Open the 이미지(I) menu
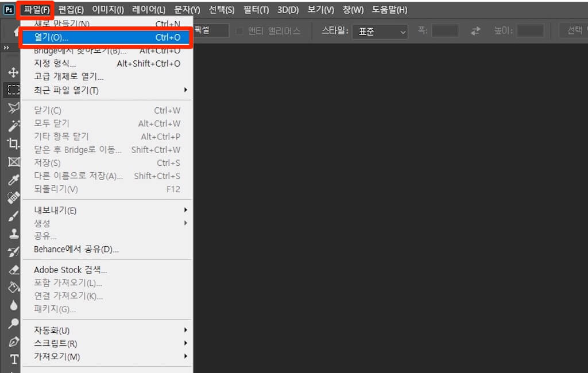588x373 pixels. coord(108,10)
